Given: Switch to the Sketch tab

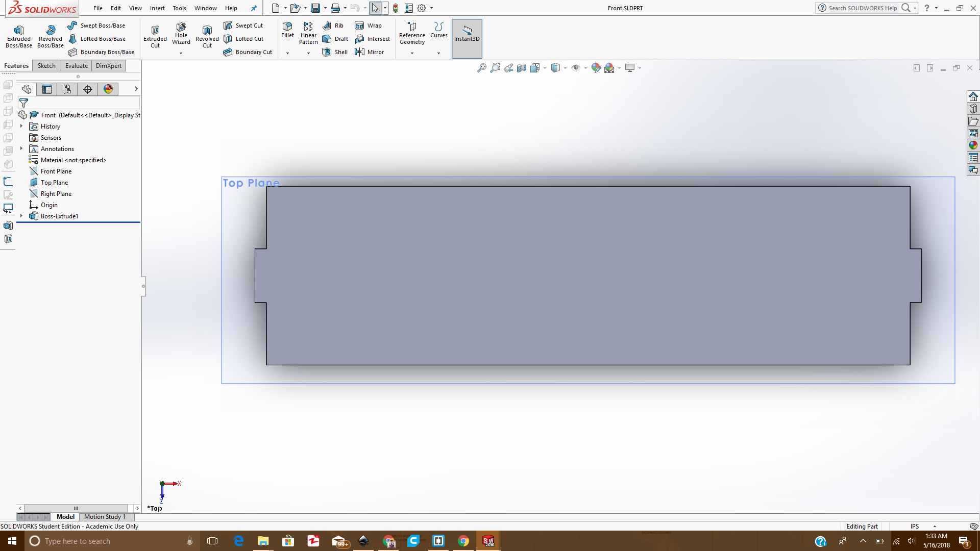Looking at the screenshot, I should [46, 66].
